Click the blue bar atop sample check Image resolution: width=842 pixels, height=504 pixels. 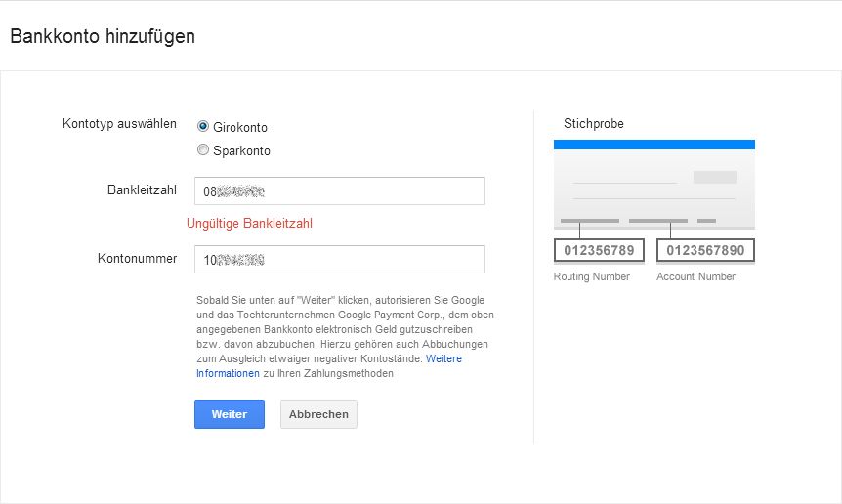tap(653, 145)
